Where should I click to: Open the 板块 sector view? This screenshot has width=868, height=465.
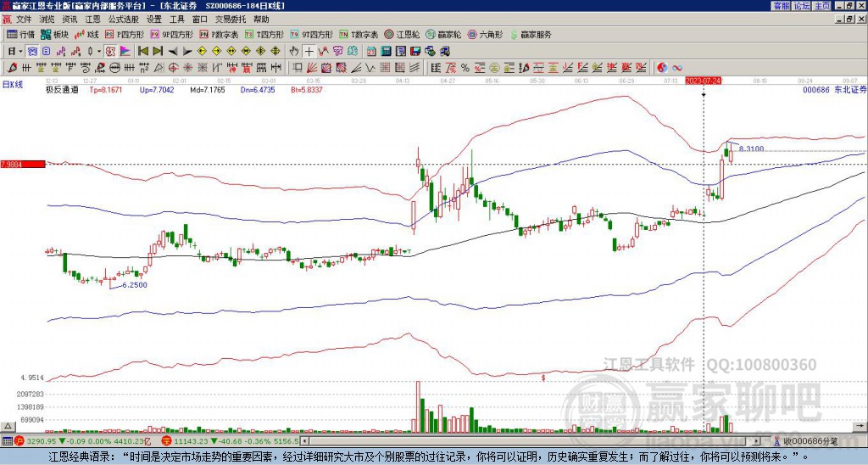pyautogui.click(x=53, y=34)
